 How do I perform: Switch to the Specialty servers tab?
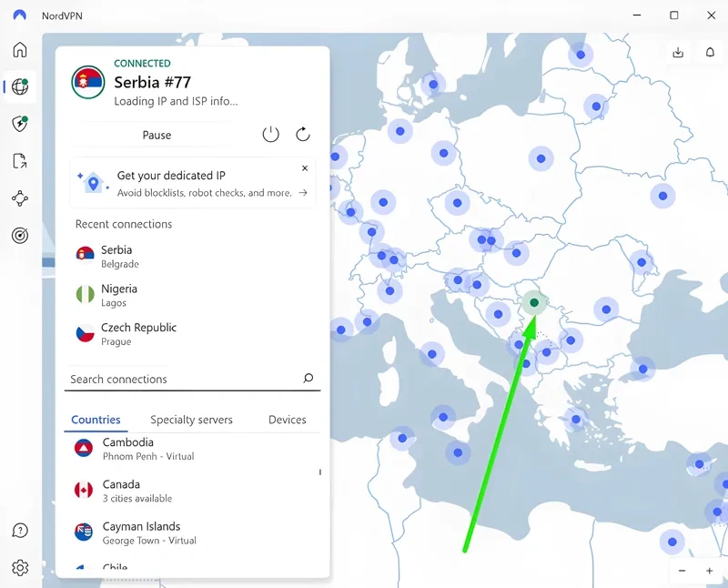pos(191,420)
